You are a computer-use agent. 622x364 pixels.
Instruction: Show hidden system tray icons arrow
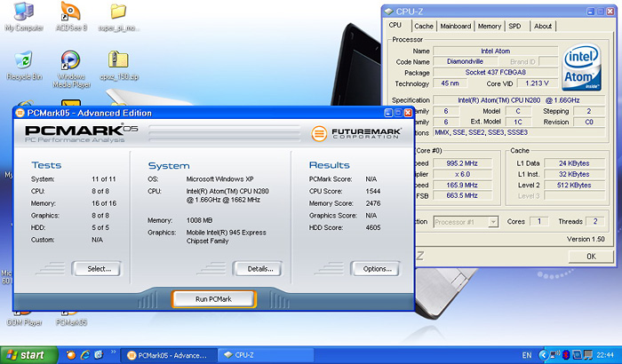coord(544,355)
